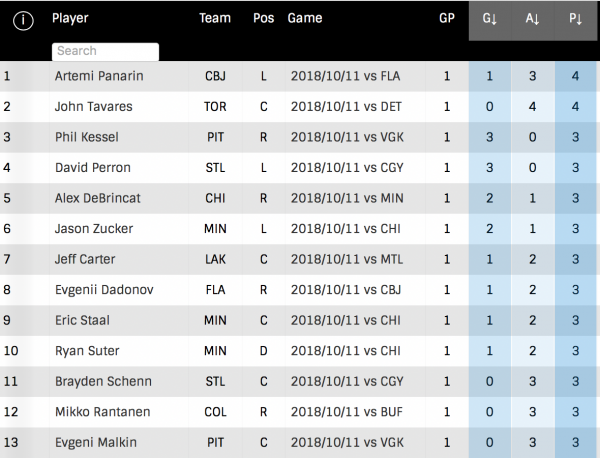Select the Evgenii Dadonov row
Image resolution: width=600 pixels, height=458 pixels.
[102, 290]
